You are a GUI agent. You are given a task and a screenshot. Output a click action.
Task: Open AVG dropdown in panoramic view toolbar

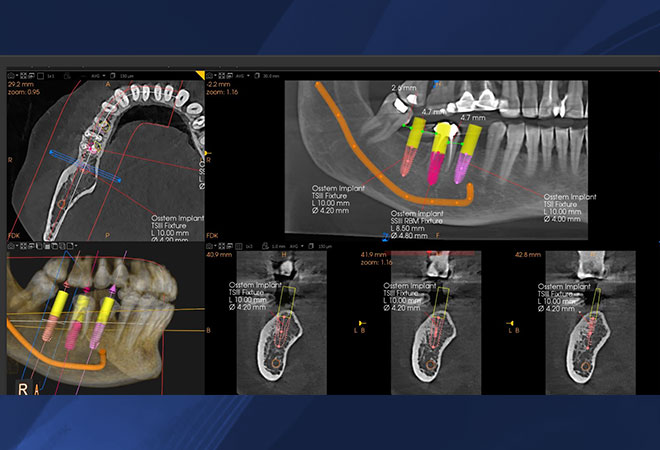[x=243, y=76]
